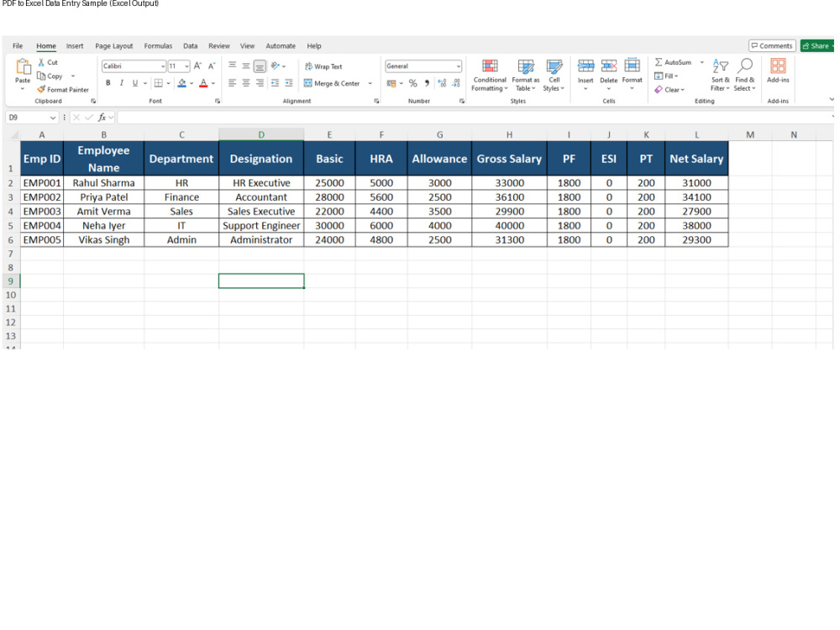The image size is (840, 630).
Task: Toggle Underline formatting
Action: [x=135, y=83]
